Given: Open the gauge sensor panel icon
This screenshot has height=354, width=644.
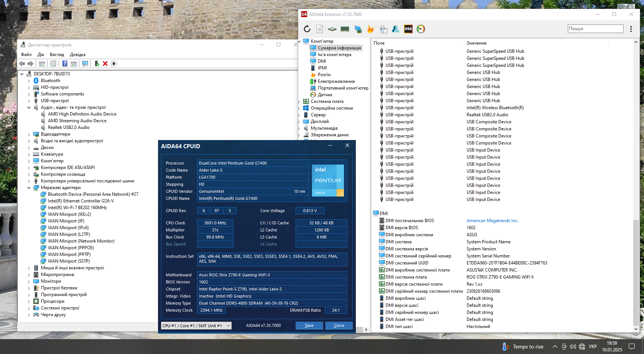Looking at the screenshot, I should (421, 29).
